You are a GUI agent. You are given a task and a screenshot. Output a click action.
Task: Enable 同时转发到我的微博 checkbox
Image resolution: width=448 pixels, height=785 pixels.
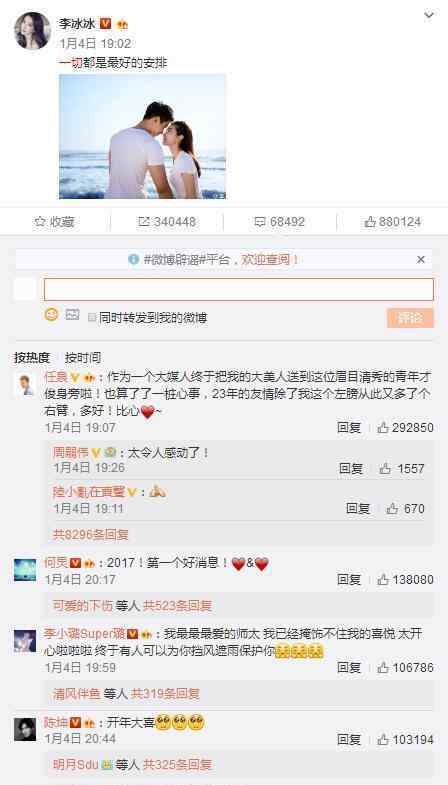[x=92, y=317]
